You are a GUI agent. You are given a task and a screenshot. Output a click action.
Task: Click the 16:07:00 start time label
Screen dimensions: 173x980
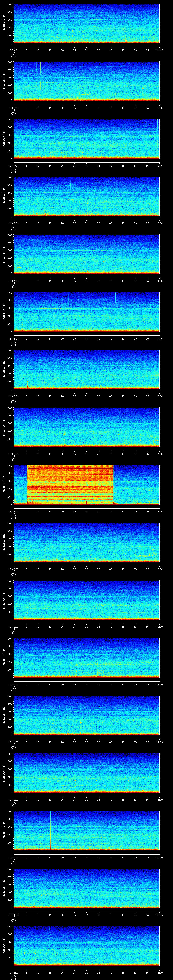pyautogui.click(x=13, y=511)
